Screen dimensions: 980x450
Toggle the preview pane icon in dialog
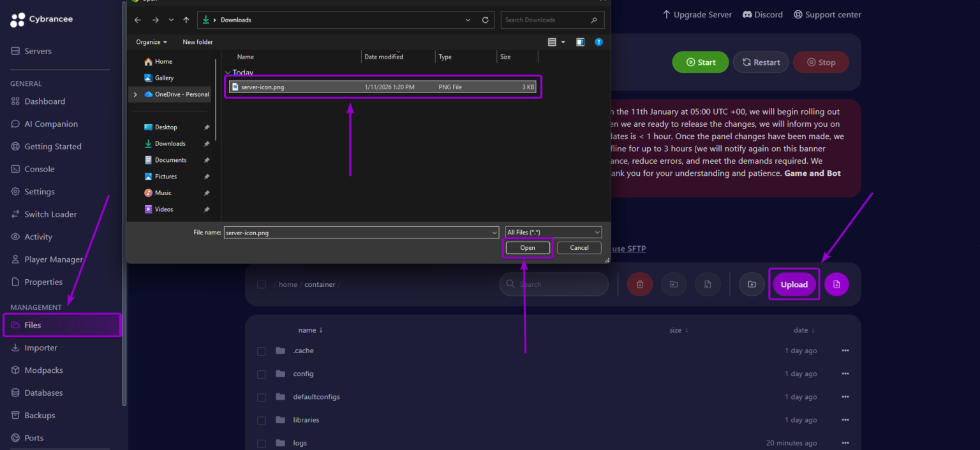click(x=581, y=42)
